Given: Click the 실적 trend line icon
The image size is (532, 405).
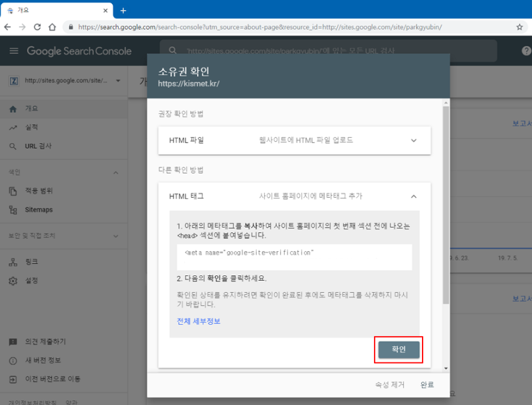Looking at the screenshot, I should [13, 128].
